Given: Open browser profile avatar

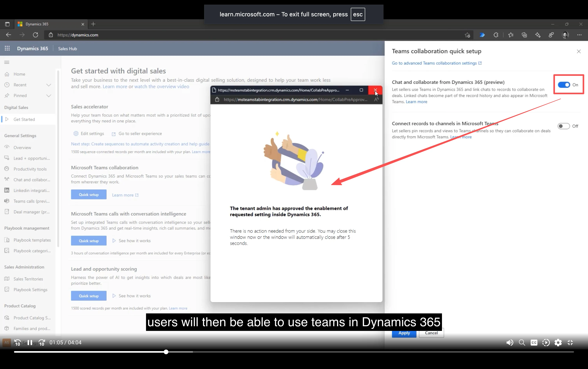Looking at the screenshot, I should pyautogui.click(x=565, y=35).
